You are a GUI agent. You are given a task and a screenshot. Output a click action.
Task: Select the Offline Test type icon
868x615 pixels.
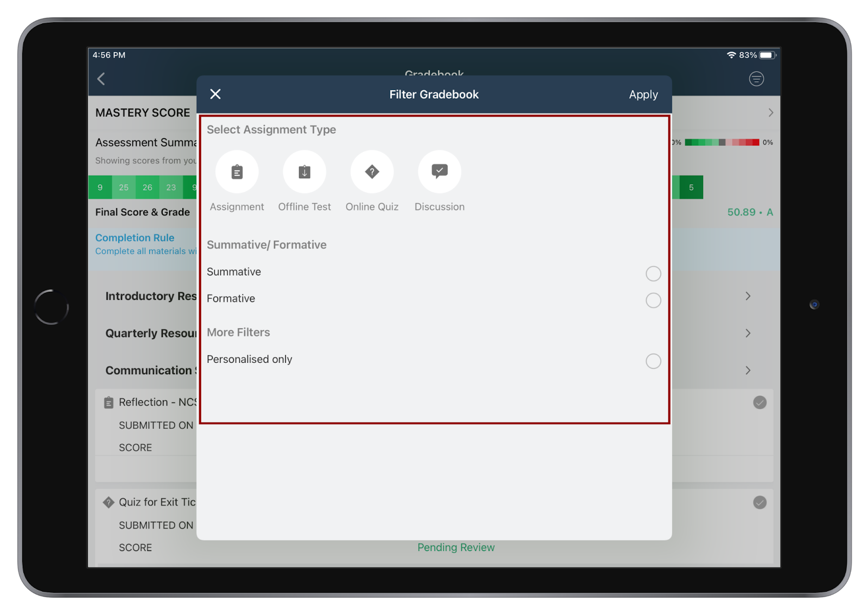[304, 172]
